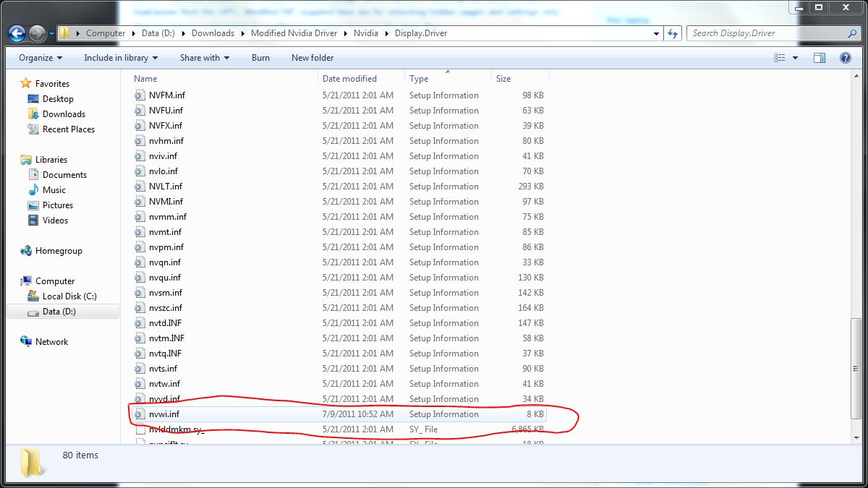Click the Music library icon

33,190
